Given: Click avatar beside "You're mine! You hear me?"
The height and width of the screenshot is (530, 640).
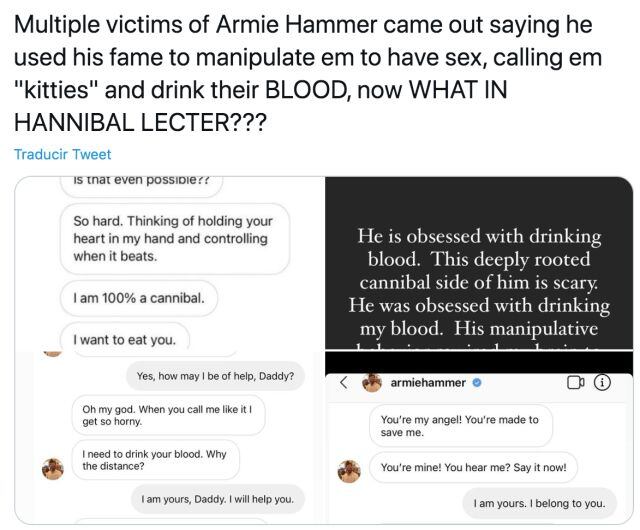Looking at the screenshot, I should pyautogui.click(x=350, y=470).
